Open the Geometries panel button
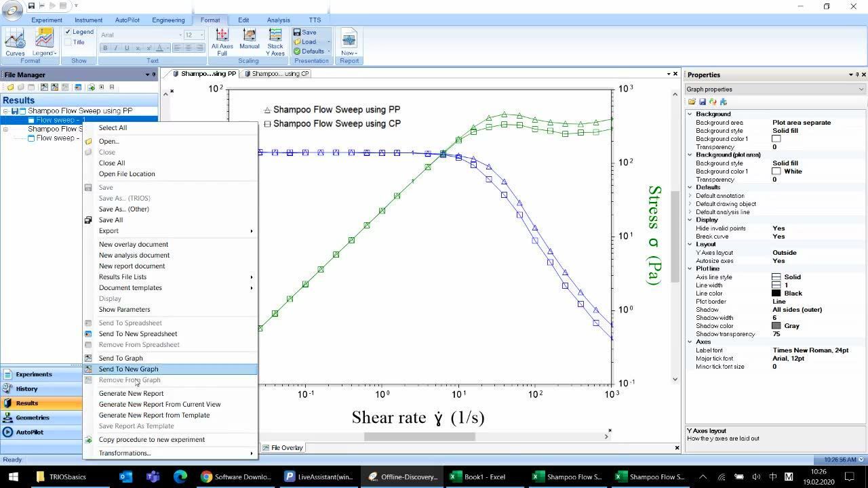 coord(33,418)
